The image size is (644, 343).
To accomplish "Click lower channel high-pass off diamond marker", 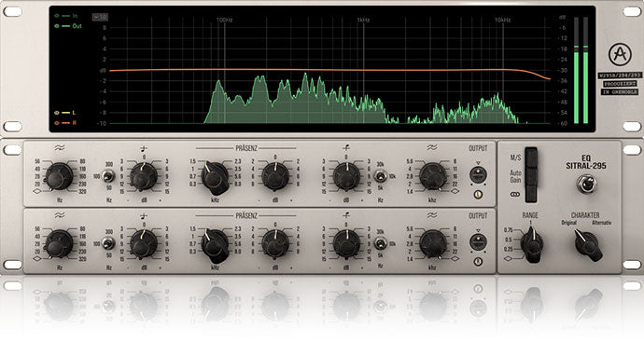I will [37, 259].
